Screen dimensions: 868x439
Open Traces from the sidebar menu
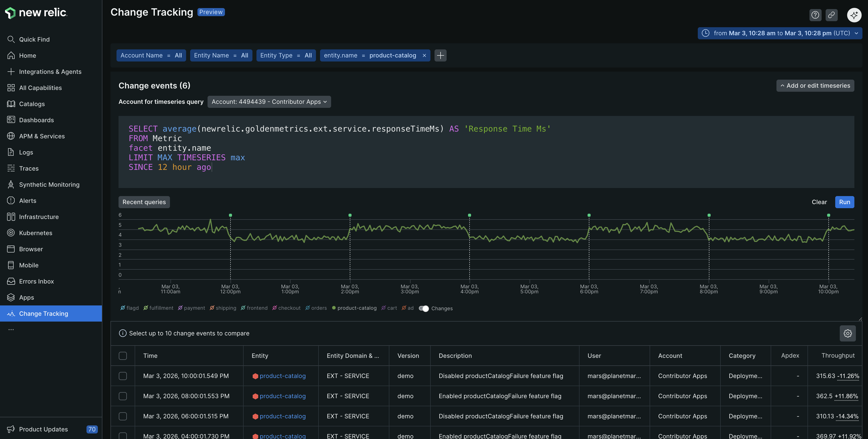(29, 168)
